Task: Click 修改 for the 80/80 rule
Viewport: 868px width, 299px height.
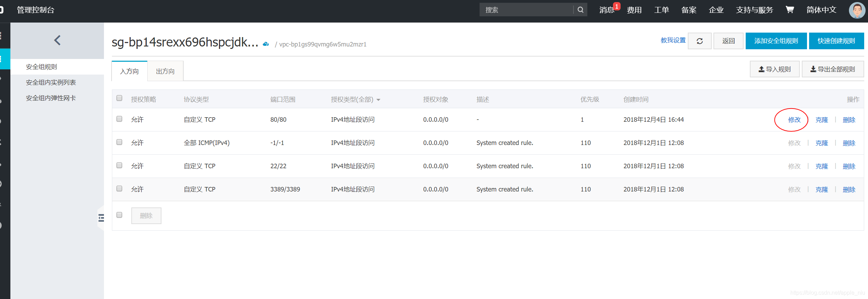Action: tap(794, 120)
